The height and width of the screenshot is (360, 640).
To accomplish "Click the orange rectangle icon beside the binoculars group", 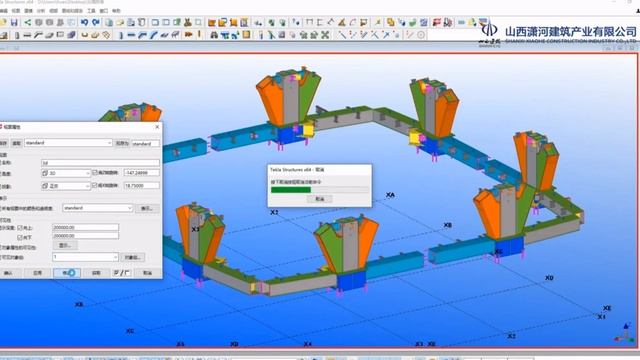I will [x=246, y=35].
